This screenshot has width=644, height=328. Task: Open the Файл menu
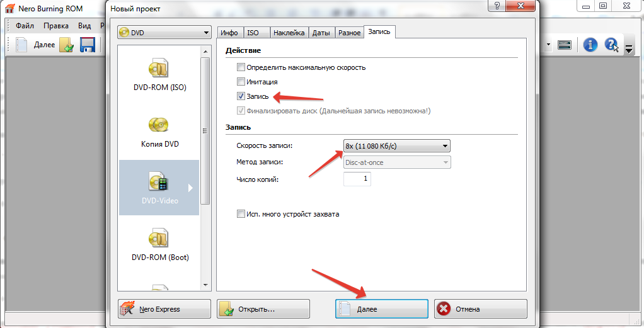point(25,25)
